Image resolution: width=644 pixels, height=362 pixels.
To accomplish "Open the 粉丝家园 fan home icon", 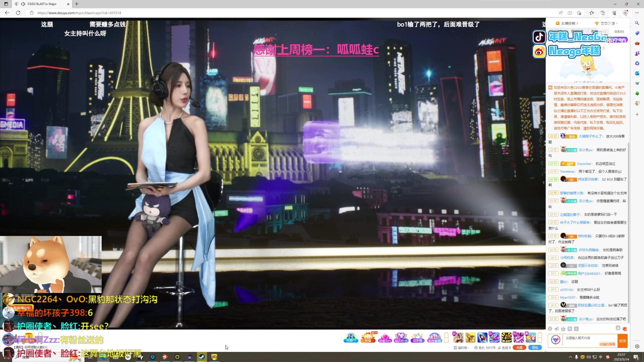I will 434,337.
